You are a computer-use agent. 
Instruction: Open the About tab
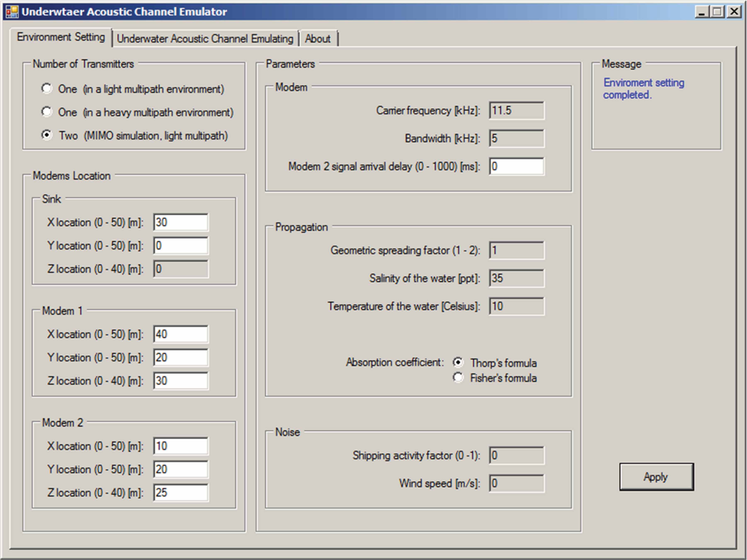point(317,39)
